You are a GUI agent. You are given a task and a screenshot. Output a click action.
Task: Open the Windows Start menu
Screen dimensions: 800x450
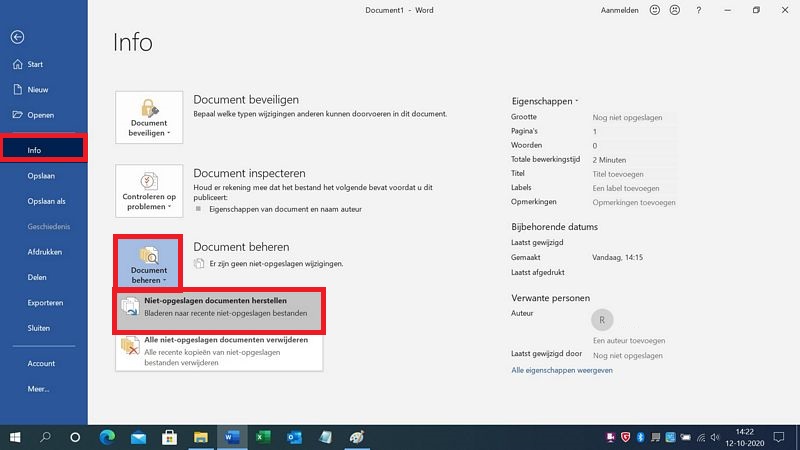[x=15, y=437]
